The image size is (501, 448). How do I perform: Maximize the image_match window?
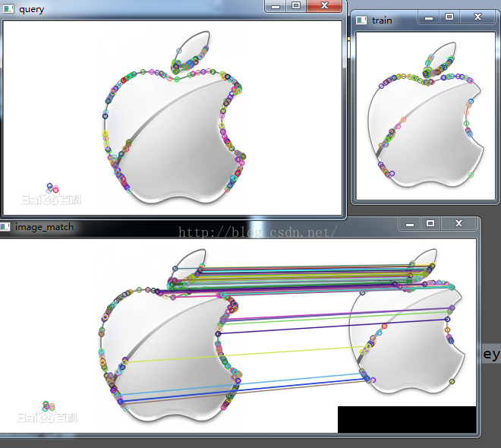430,223
